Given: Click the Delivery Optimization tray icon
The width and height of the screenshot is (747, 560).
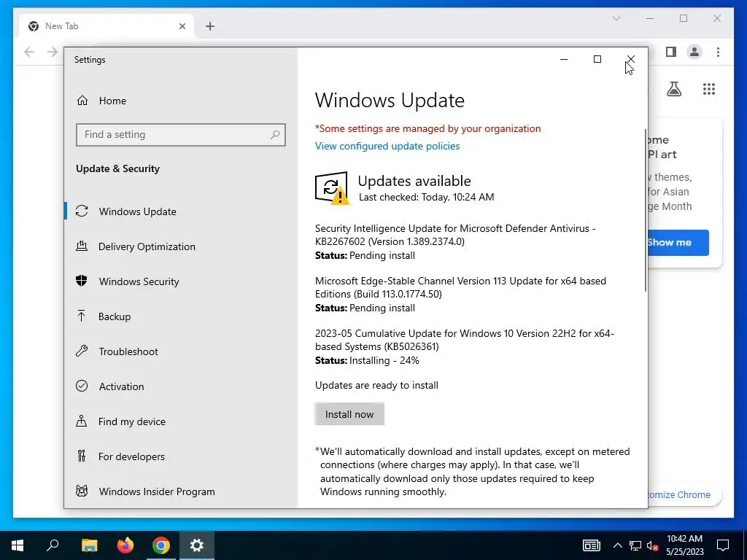Looking at the screenshot, I should tap(82, 246).
